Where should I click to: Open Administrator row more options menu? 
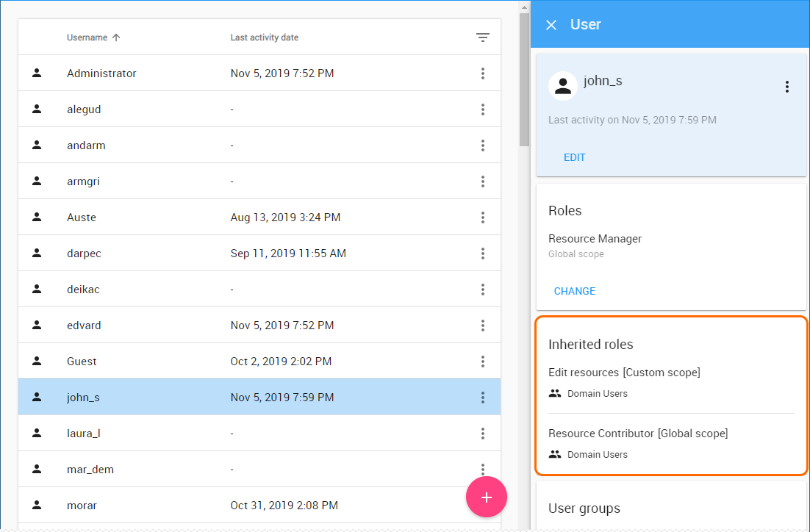point(483,73)
